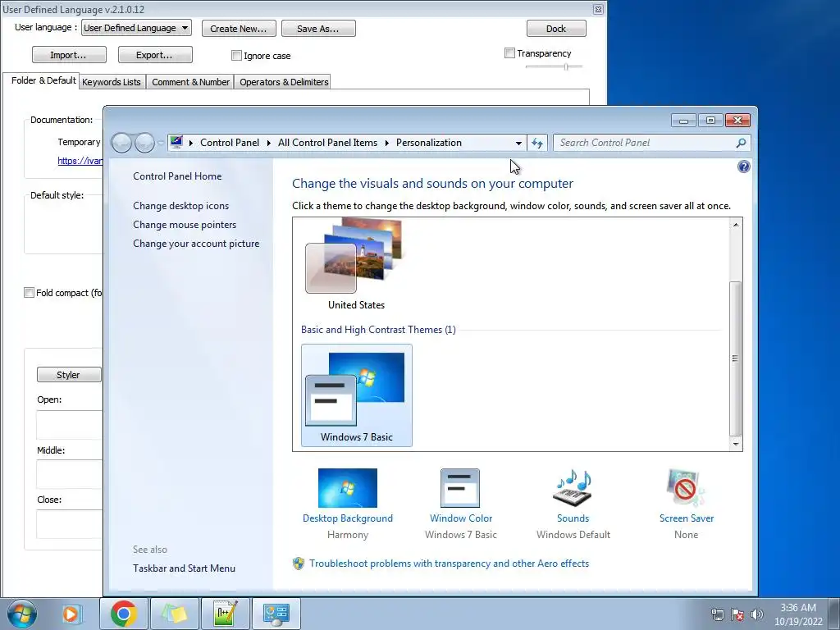This screenshot has height=630, width=840.
Task: Open the Desktop Background icon
Action: 348,488
